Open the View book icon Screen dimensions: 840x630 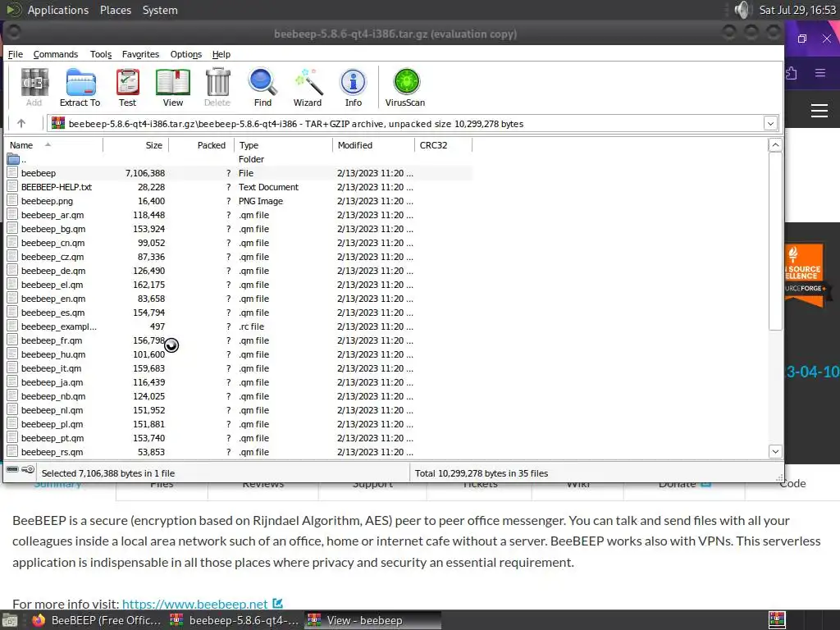click(x=172, y=83)
